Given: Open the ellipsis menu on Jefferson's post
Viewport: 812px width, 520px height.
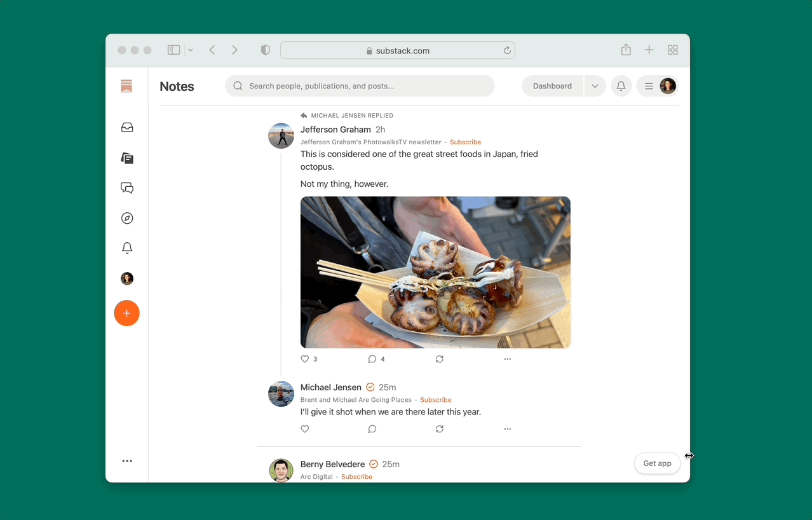Looking at the screenshot, I should [x=507, y=359].
